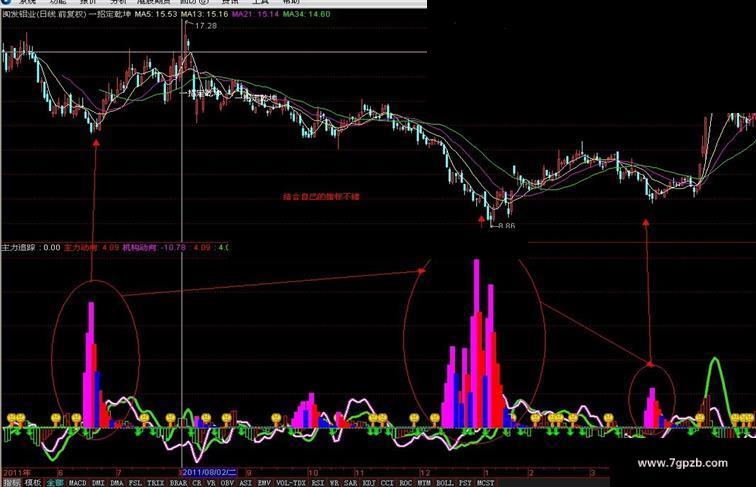Open the BRAR indicator tab
Screen dimensions: 756x487
click(x=178, y=483)
